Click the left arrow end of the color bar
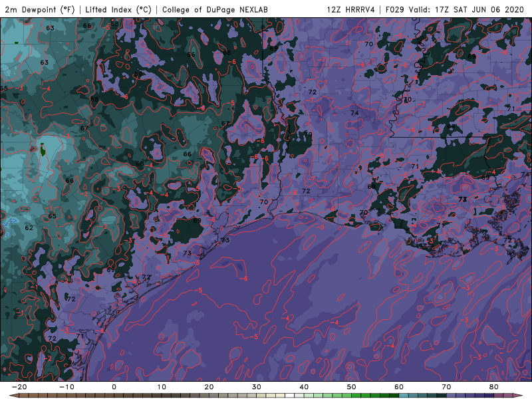The width and height of the screenshot is (532, 399). point(13,396)
